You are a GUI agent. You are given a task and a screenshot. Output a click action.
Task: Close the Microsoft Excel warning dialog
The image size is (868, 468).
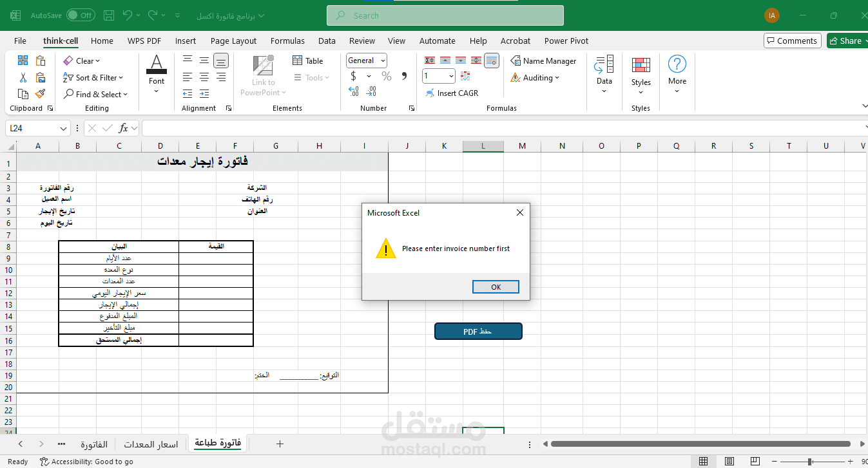pyautogui.click(x=520, y=212)
